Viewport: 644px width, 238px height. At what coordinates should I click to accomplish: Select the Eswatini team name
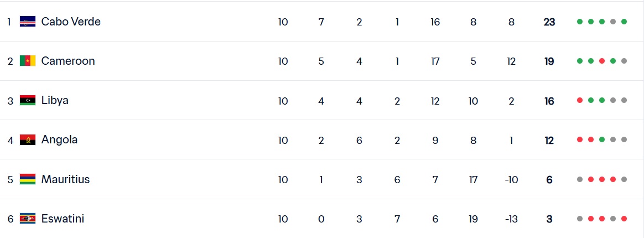[x=63, y=219]
